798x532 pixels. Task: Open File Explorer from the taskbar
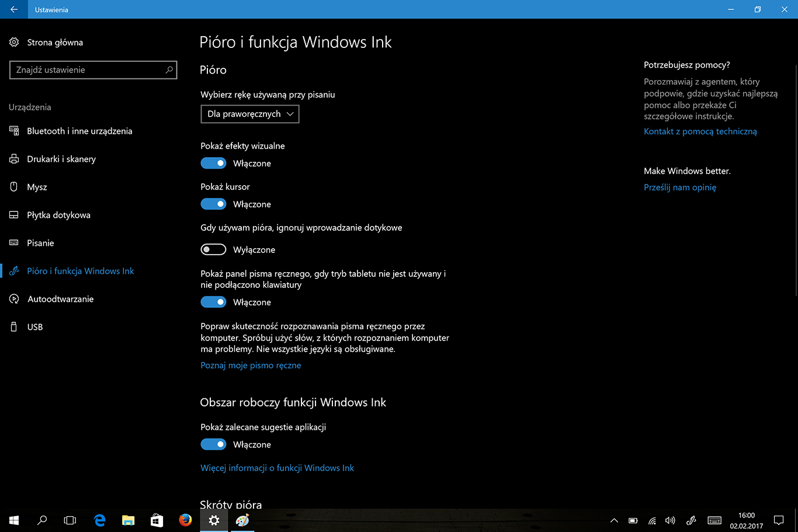pyautogui.click(x=128, y=520)
